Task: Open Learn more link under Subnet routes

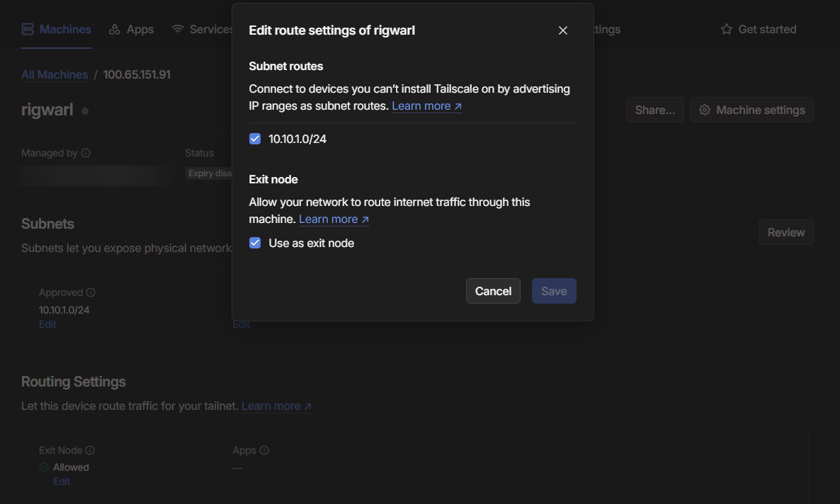Action: click(426, 105)
